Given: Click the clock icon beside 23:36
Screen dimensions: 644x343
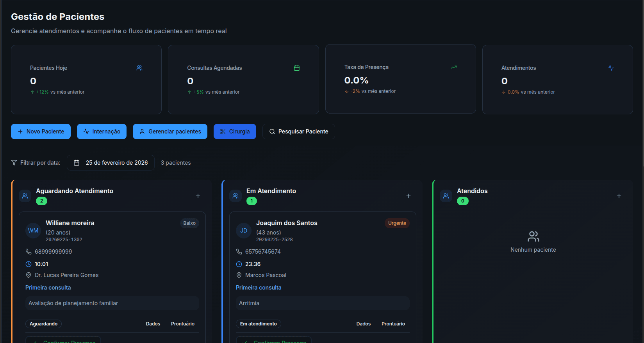Looking at the screenshot, I should (x=239, y=264).
